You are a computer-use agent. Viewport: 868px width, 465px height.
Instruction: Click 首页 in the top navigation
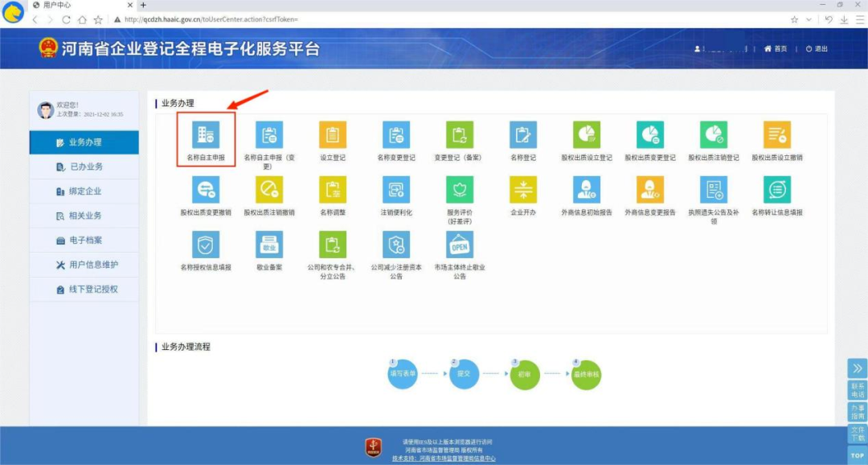(x=776, y=47)
